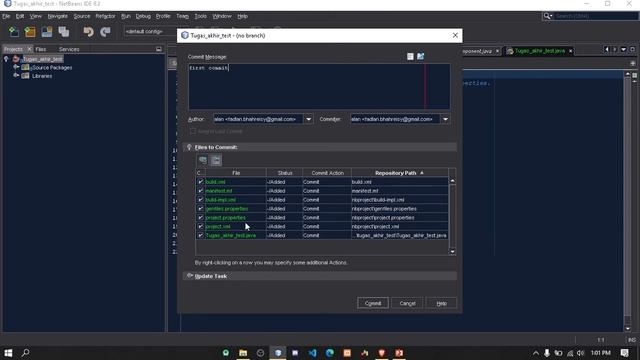Click the Author email input field
This screenshot has width=640, height=360.
pyautogui.click(x=258, y=119)
